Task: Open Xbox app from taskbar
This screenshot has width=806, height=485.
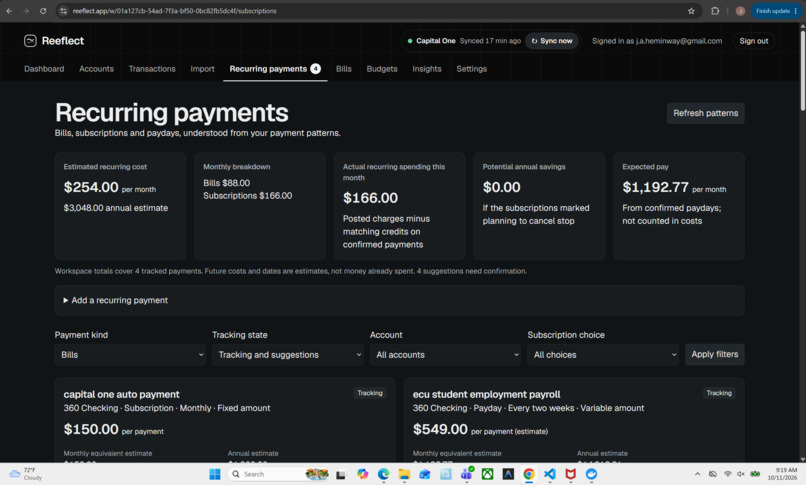Action: pyautogui.click(x=487, y=474)
